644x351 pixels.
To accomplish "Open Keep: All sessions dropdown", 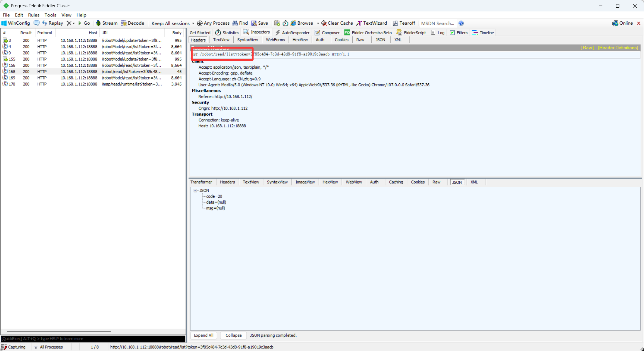I will [173, 23].
